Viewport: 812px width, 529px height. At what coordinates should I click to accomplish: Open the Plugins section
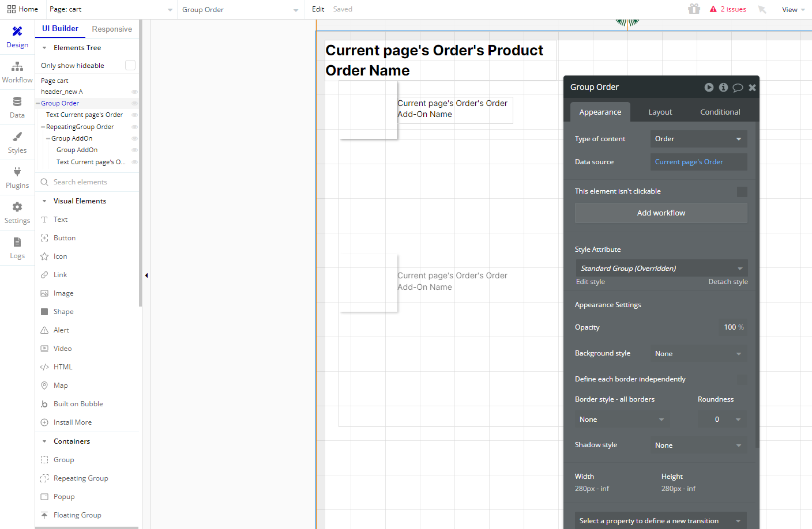click(x=17, y=177)
